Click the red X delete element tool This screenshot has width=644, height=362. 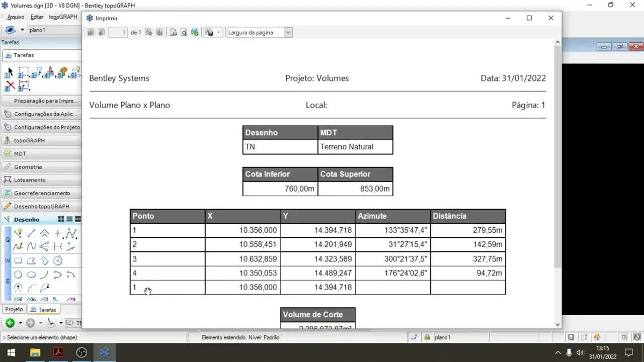10,86
